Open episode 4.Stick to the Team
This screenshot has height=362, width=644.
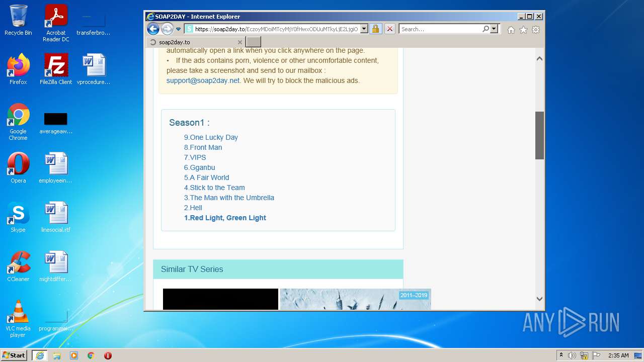coord(214,188)
